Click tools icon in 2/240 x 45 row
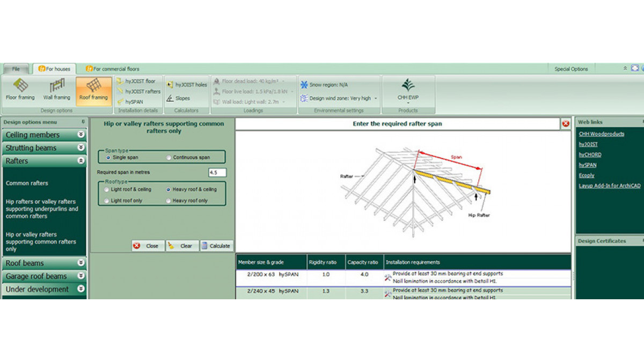644x362 pixels. point(388,294)
